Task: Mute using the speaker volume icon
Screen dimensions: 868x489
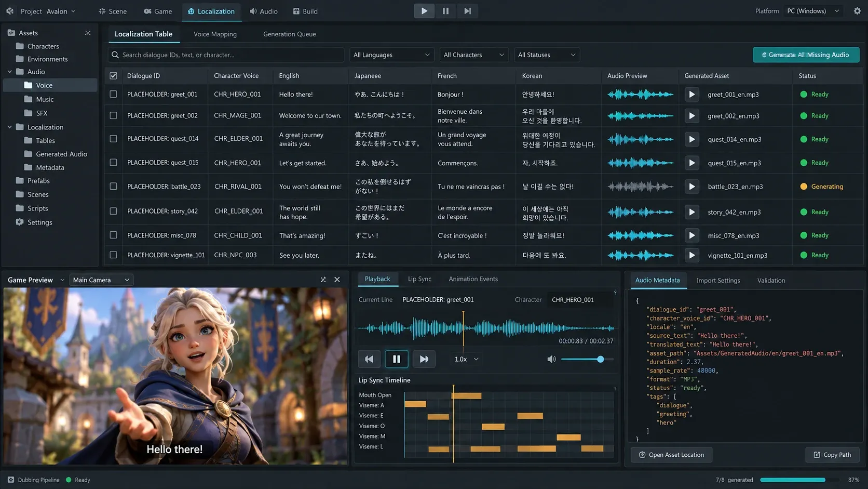Action: pyautogui.click(x=551, y=359)
